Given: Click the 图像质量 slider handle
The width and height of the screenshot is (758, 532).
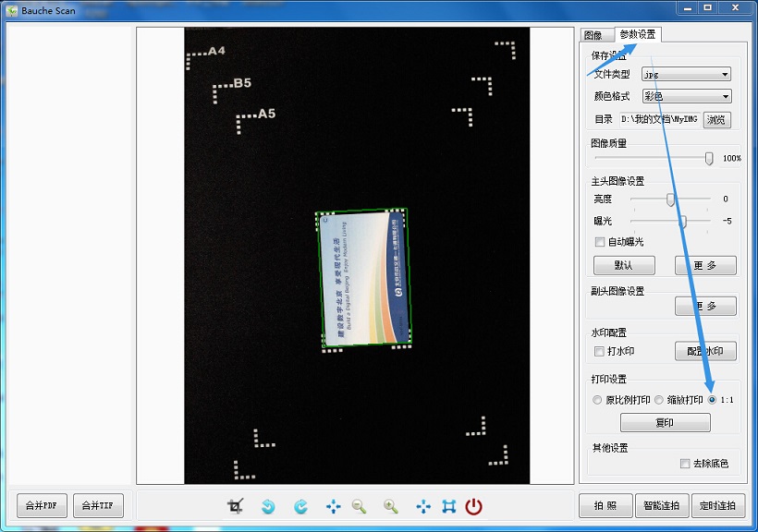Looking at the screenshot, I should [x=709, y=158].
